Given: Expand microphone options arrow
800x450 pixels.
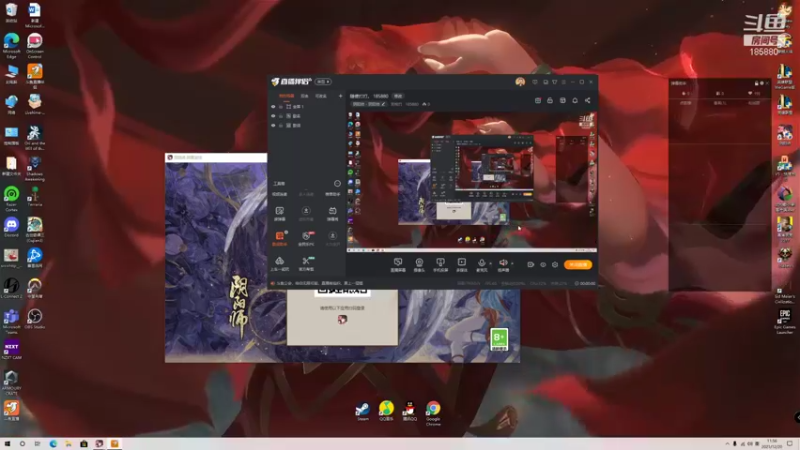Looking at the screenshot, I should tap(490, 263).
